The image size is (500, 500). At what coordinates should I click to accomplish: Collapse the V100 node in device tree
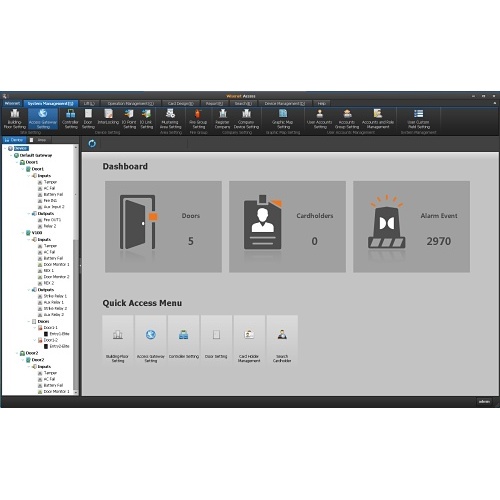click(23, 233)
